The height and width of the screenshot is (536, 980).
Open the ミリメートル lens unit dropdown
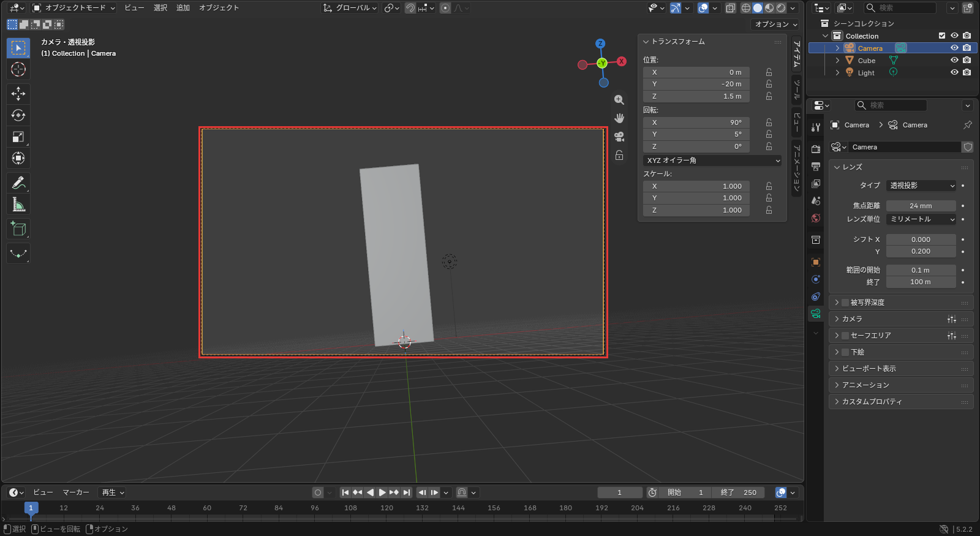(921, 219)
